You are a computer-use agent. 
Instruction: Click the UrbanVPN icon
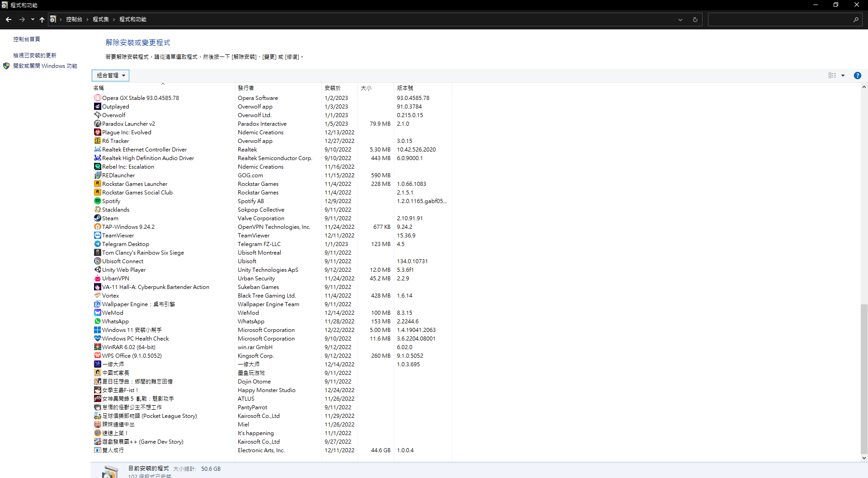pyautogui.click(x=97, y=279)
